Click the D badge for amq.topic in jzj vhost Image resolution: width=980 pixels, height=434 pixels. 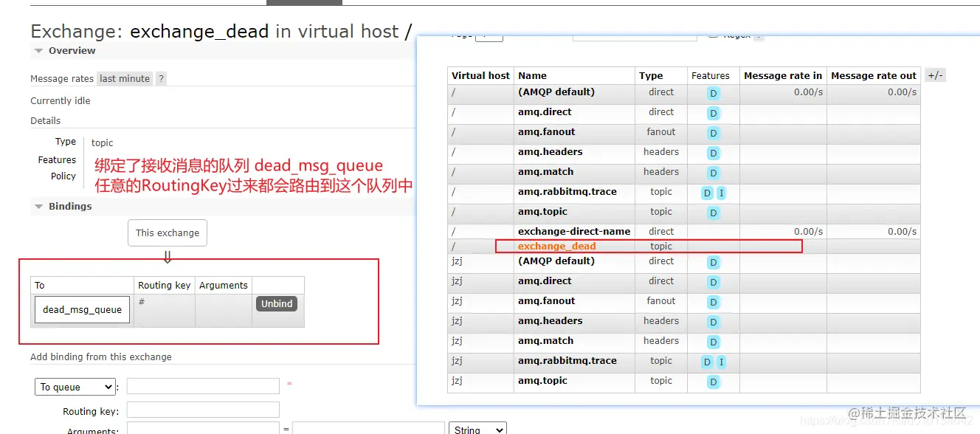tap(714, 382)
